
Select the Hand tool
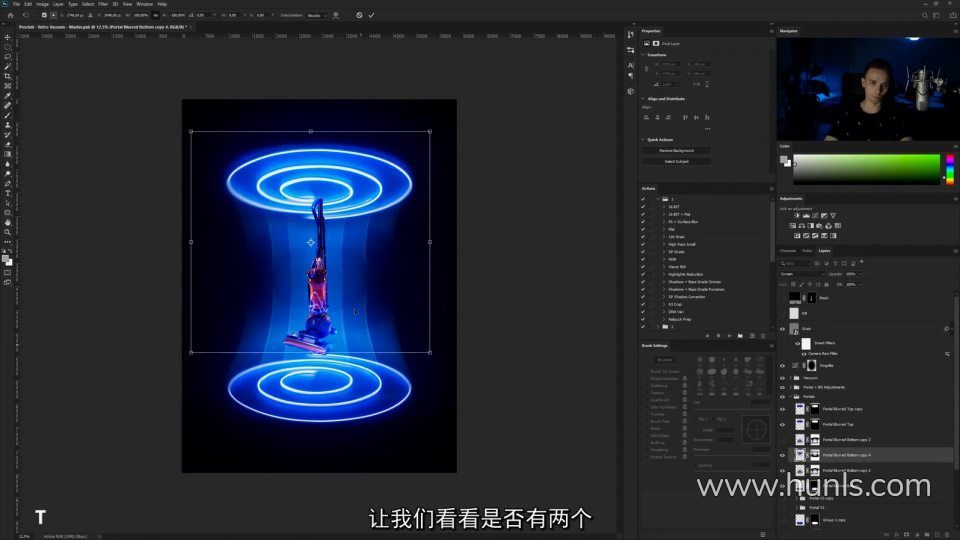[x=7, y=223]
